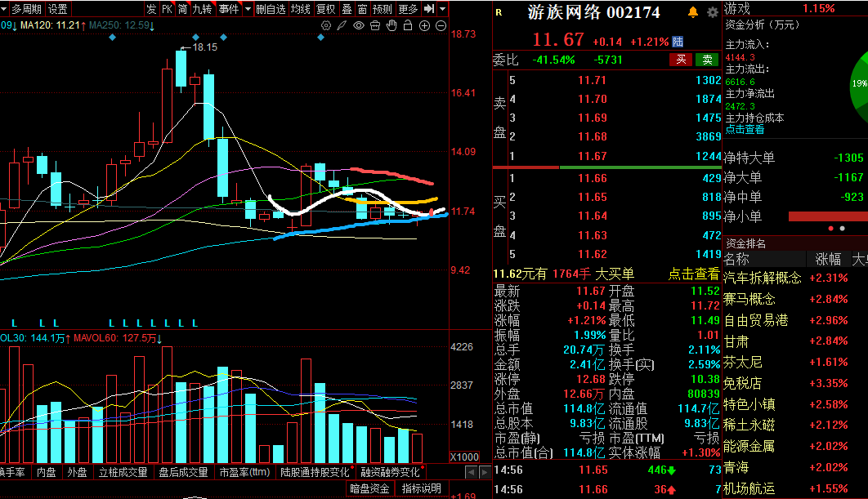Image resolution: width=868 pixels, height=499 pixels.
Task: Click sell level 5 price 11.71
Action: (x=592, y=80)
